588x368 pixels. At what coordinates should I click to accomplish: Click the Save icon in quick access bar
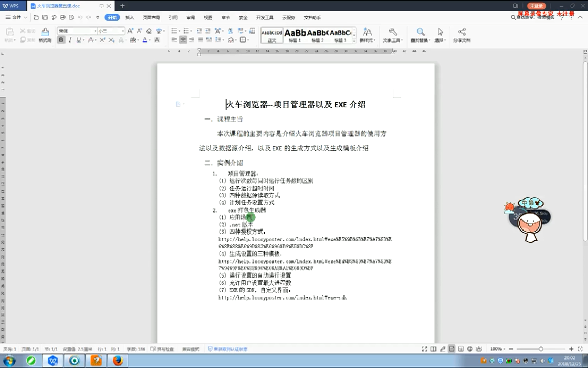click(x=45, y=17)
